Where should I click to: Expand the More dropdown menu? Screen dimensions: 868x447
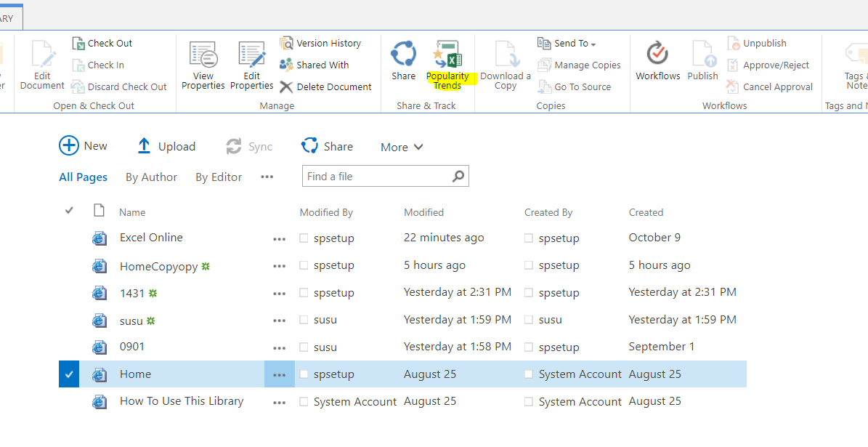[x=402, y=147]
